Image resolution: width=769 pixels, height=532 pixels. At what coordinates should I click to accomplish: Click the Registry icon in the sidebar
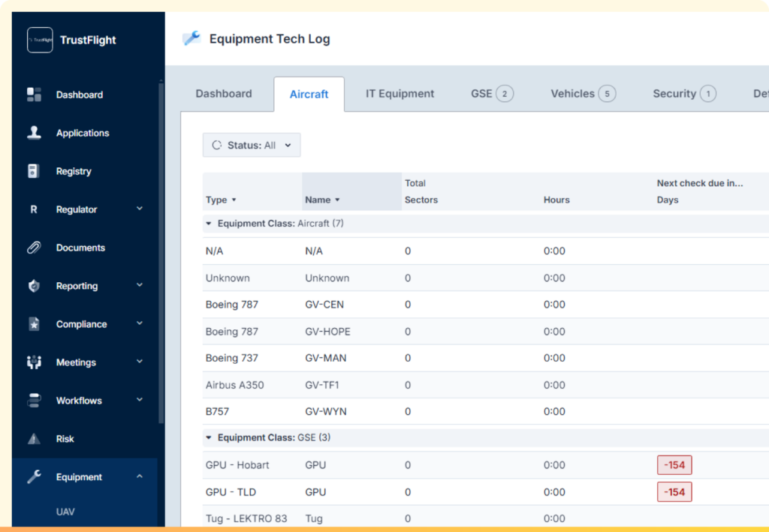(34, 171)
